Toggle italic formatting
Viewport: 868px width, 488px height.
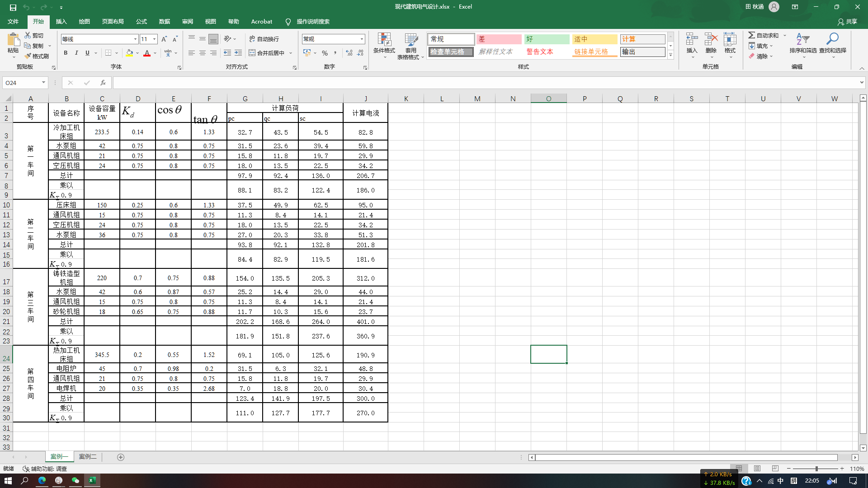[x=76, y=53]
